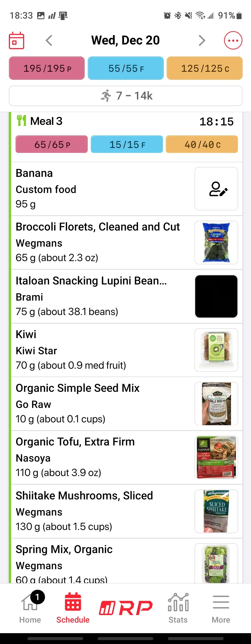This screenshot has width=251, height=644.
Task: Tap the Meal 3 fork and knife icon
Action: (21, 121)
